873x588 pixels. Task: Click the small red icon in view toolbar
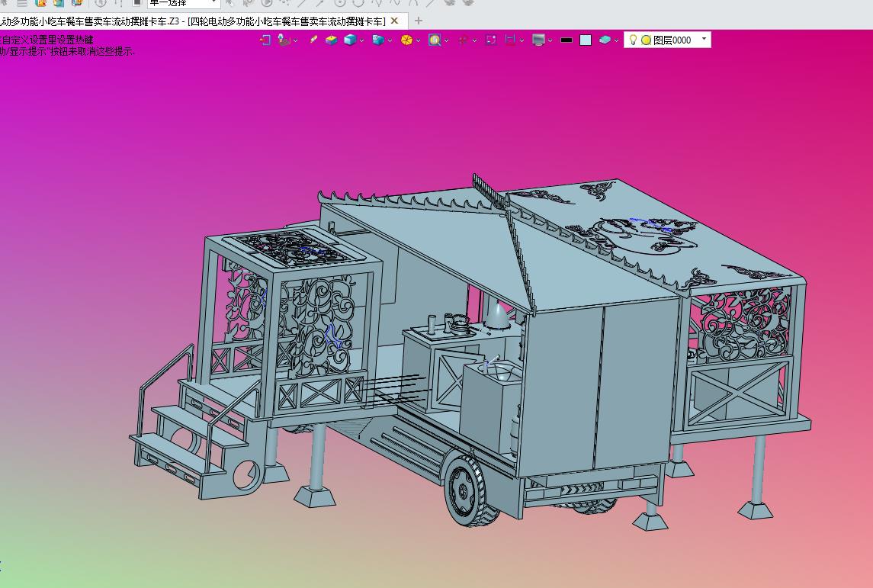tap(464, 40)
